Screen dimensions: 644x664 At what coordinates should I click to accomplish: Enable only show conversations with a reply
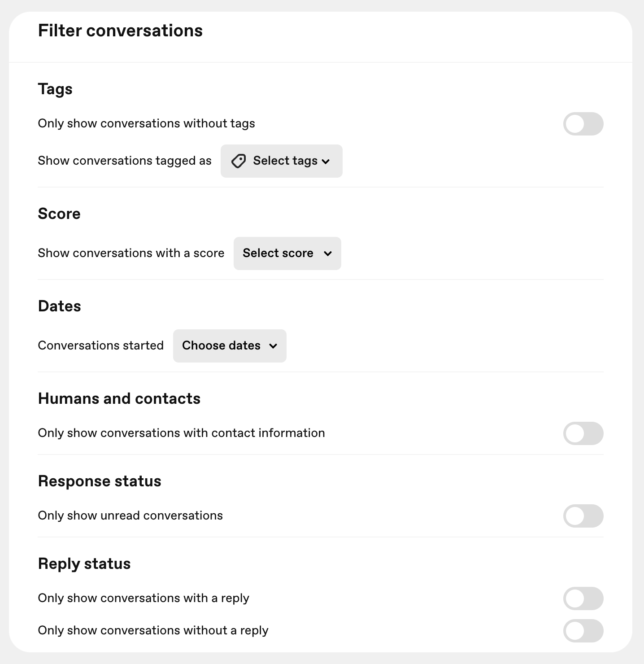[x=583, y=598]
